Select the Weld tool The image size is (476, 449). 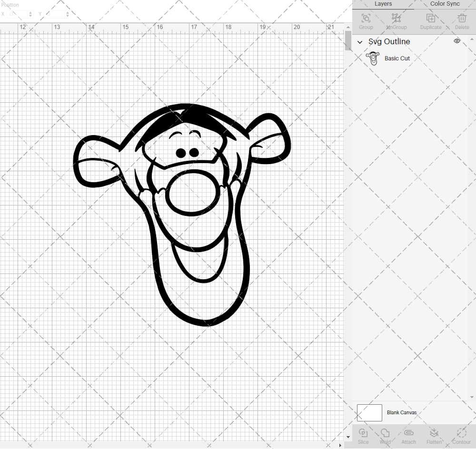coord(385,435)
